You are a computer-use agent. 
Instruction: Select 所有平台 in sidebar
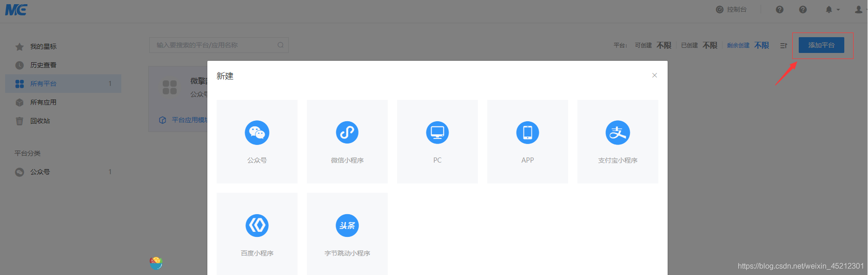(x=63, y=84)
